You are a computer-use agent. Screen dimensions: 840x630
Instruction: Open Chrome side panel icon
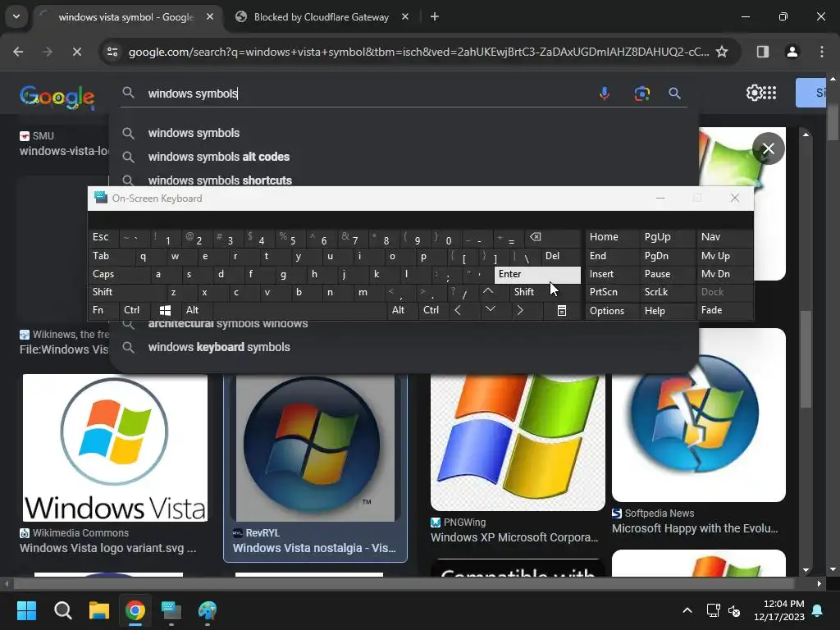click(762, 52)
